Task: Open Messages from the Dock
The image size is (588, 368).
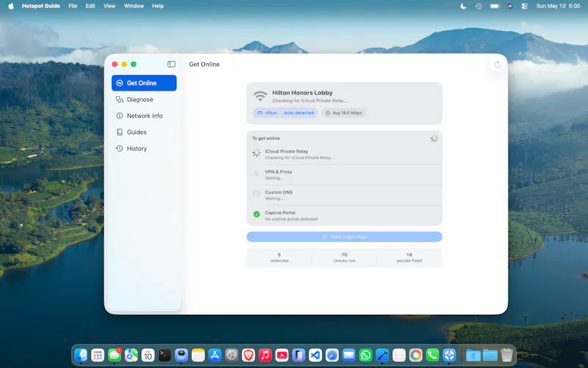Action: coord(115,355)
